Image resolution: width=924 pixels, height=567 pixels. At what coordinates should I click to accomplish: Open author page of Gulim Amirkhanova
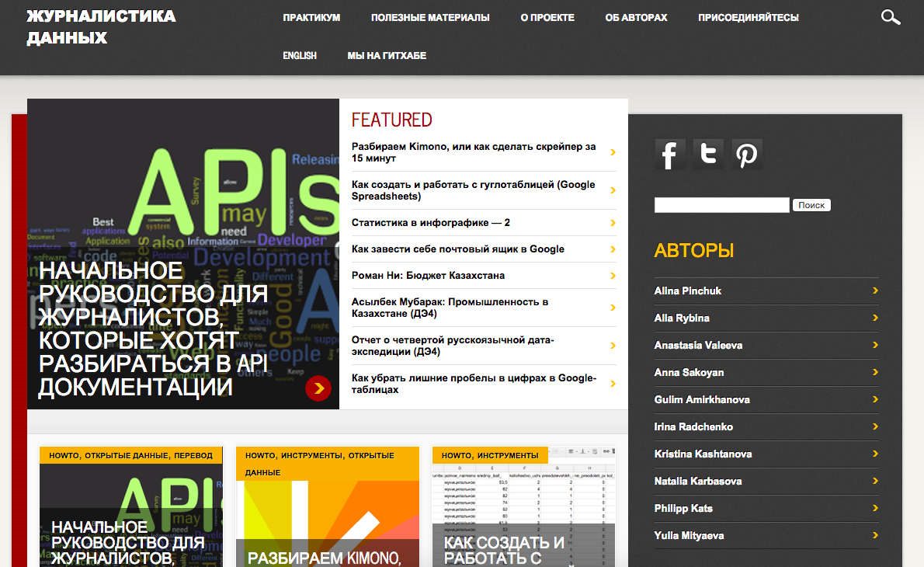pos(702,399)
